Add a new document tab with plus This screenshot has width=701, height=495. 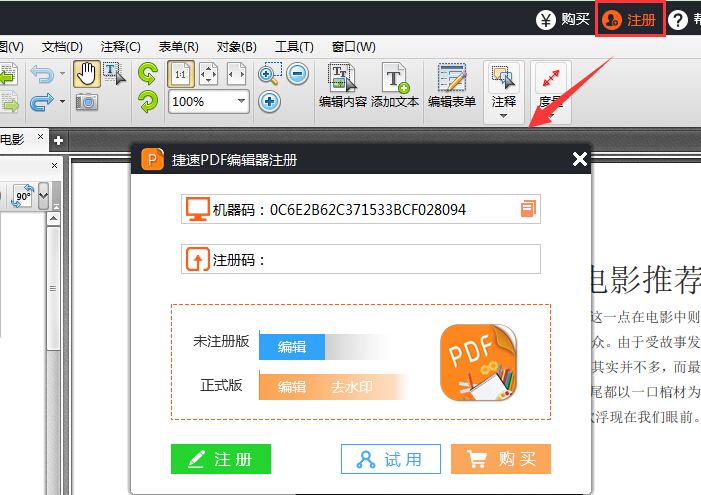click(58, 141)
